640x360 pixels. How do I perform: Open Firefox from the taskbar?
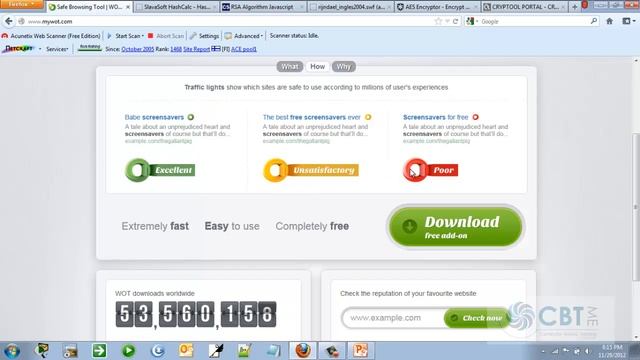(x=303, y=351)
